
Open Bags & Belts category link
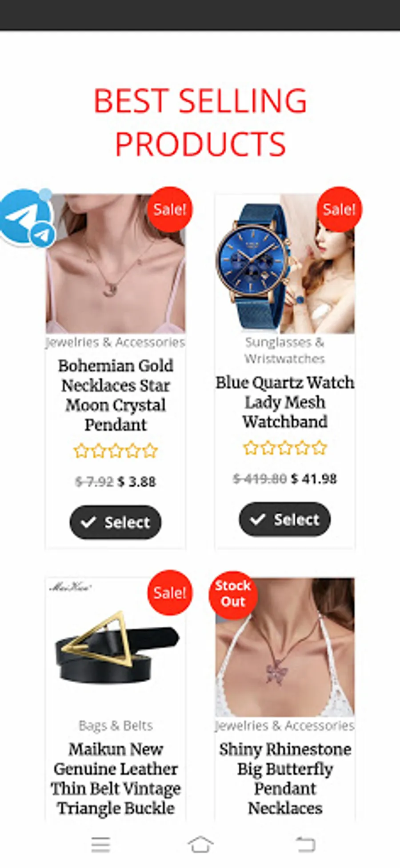coord(116,726)
